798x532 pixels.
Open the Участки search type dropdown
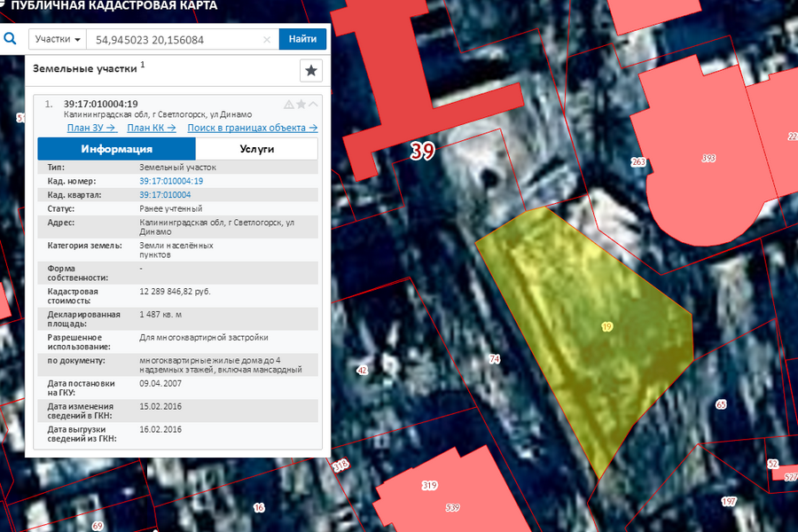[x=59, y=40]
